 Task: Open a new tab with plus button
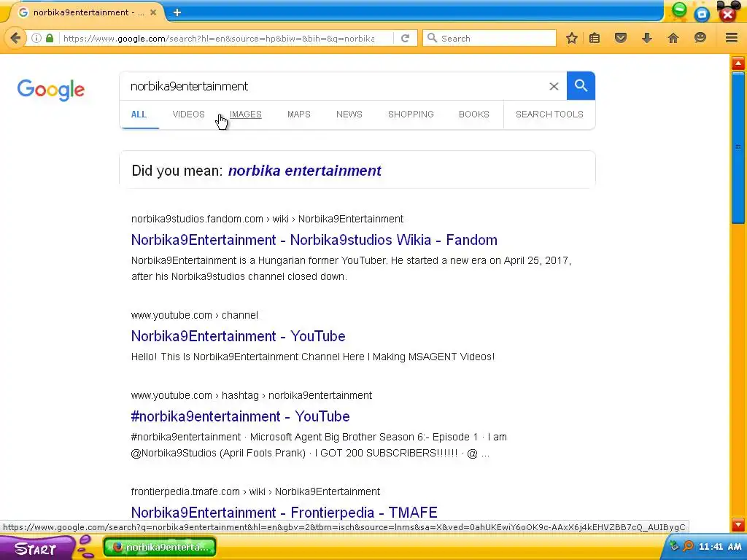click(x=177, y=12)
